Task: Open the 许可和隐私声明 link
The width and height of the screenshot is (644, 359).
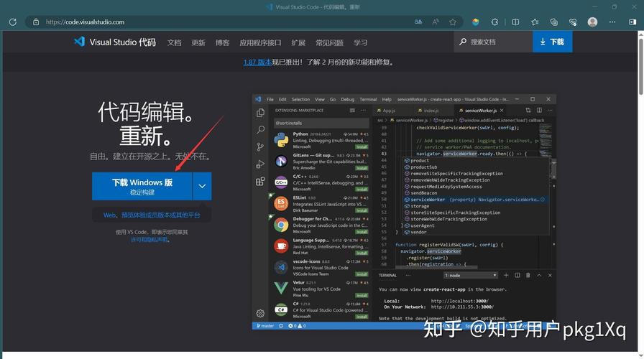Action: pyautogui.click(x=149, y=240)
